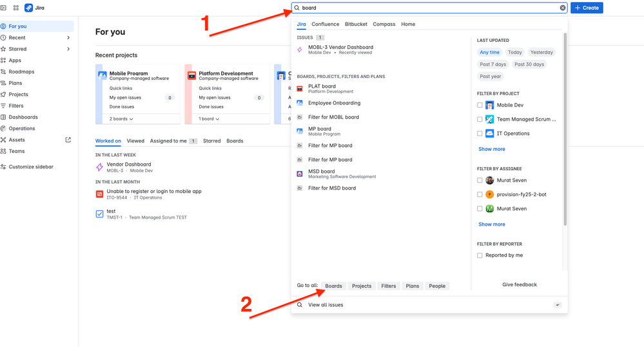This screenshot has height=347, width=644.
Task: Clear the search field with X icon
Action: tap(563, 8)
